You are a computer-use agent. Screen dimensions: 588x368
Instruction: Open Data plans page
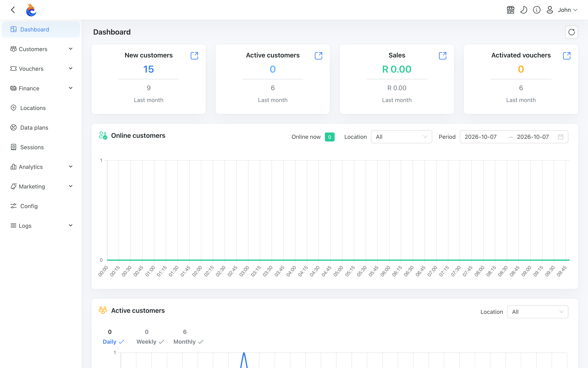click(x=41, y=128)
